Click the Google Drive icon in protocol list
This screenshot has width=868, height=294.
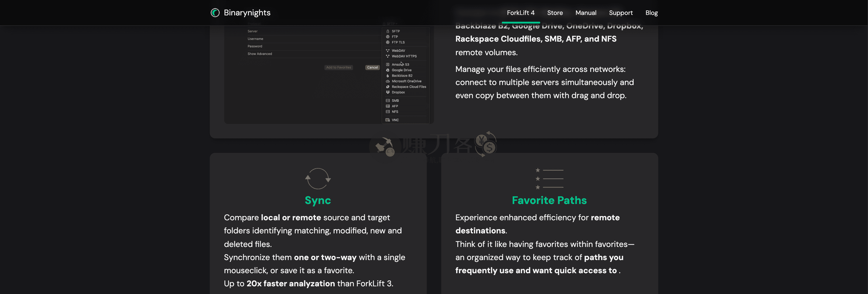[387, 70]
